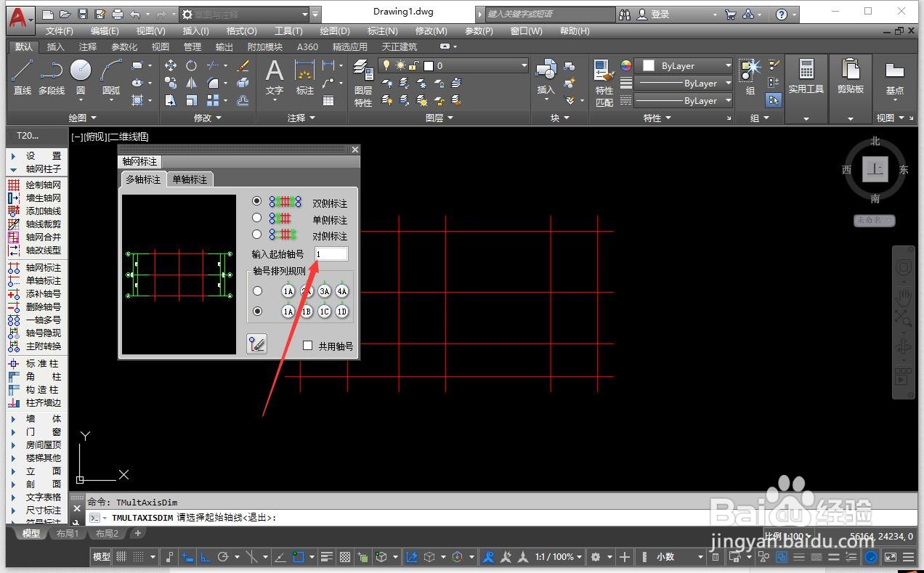Click the Erase tool in 修改 panel

[243, 65]
